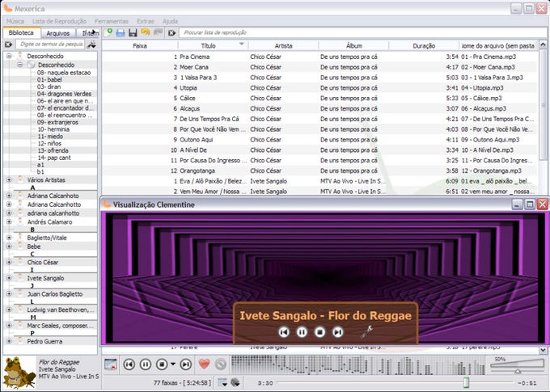Click the moodbar/analyzer visualization strip
The image size is (550, 392).
[357, 365]
